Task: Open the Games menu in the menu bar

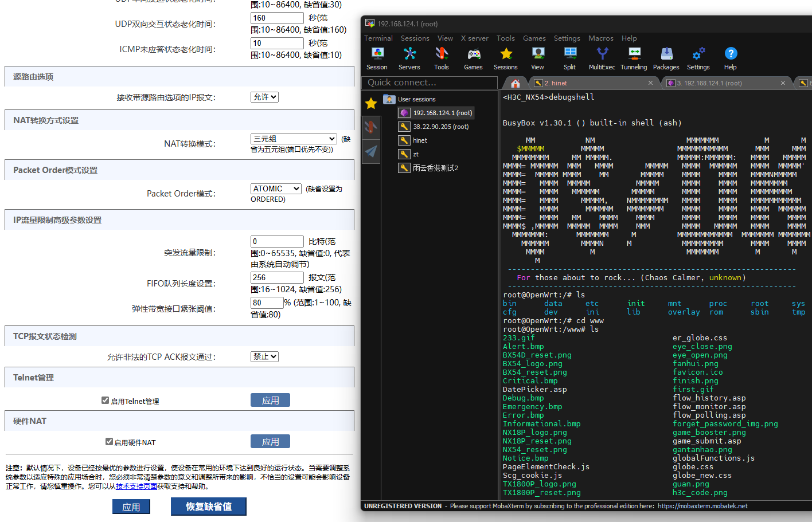Action: (534, 38)
